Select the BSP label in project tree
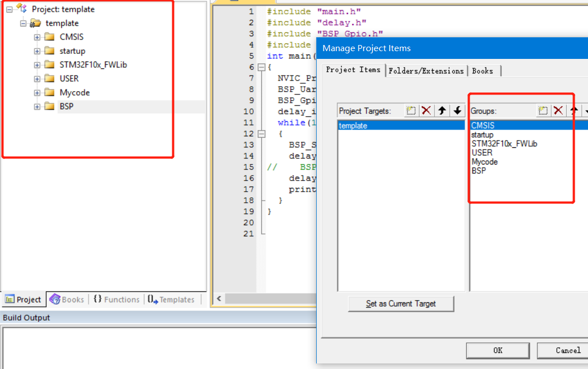588x369 pixels. click(66, 107)
